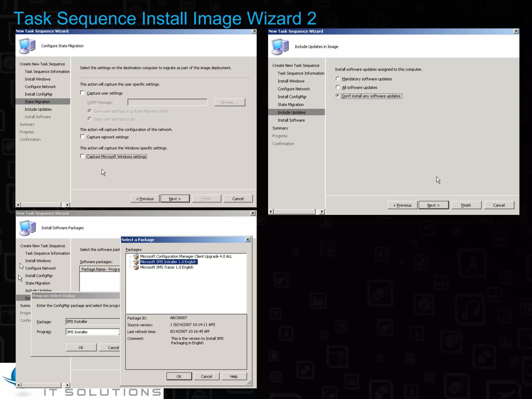Click Cancel in Select a Package dialog

[207, 376]
